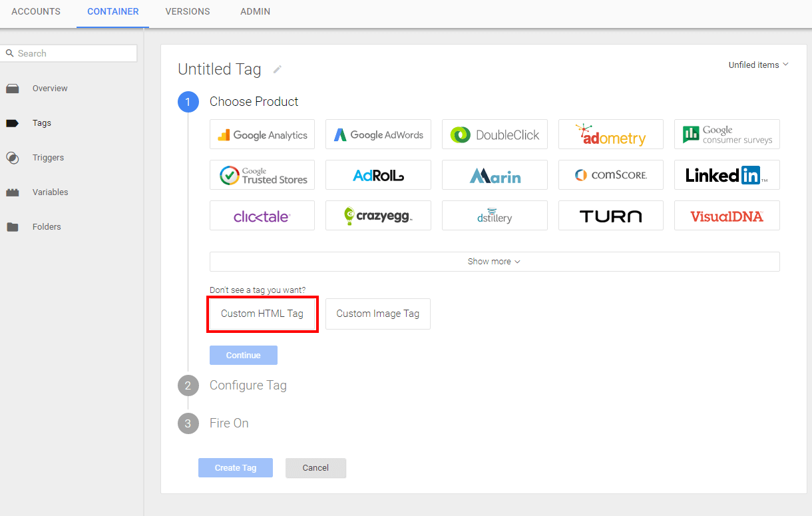This screenshot has width=812, height=516.
Task: Choose the Custom Image Tag button
Action: coord(378,314)
